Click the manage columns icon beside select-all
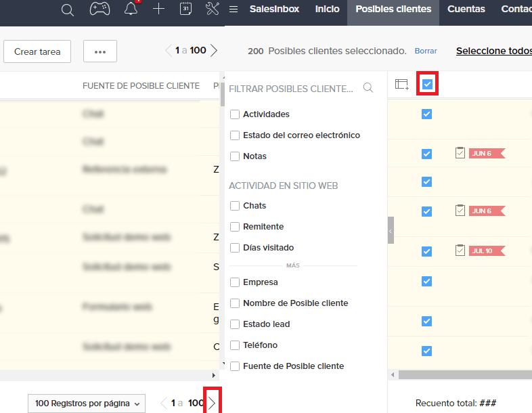Image resolution: width=532 pixels, height=413 pixels. [402, 84]
